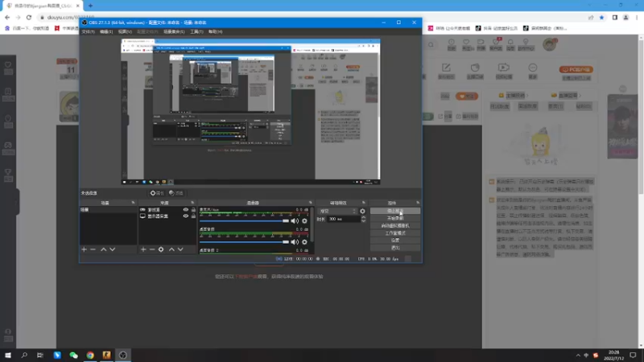Open the Scene Collection menu in OBS
Viewport: 644px width, 362px height.
(x=174, y=31)
